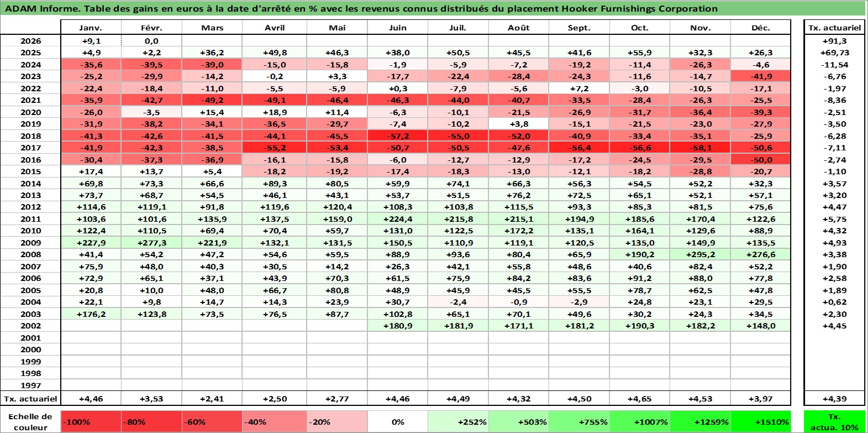Click the Juin column header
This screenshot has width=868, height=433.
pyautogui.click(x=398, y=28)
